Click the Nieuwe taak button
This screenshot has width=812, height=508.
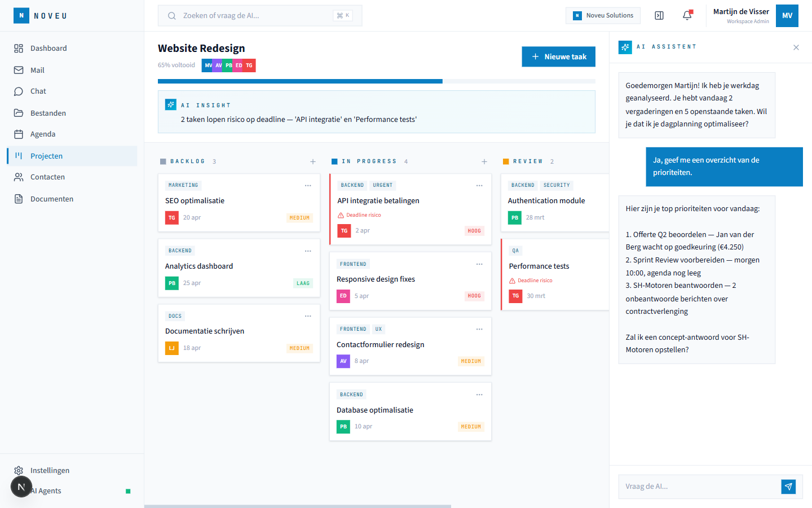[x=558, y=56]
